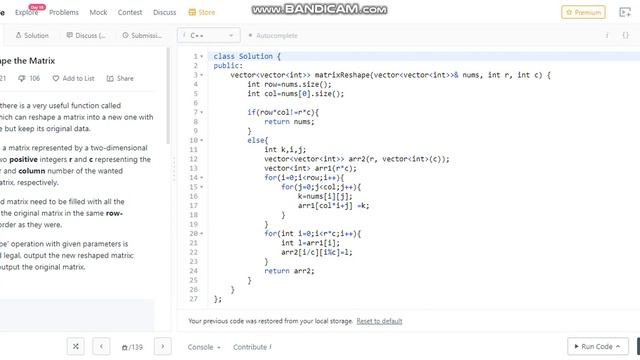The width and height of the screenshot is (640, 360).
Task: Click the editor info icon
Action: (x=607, y=36)
